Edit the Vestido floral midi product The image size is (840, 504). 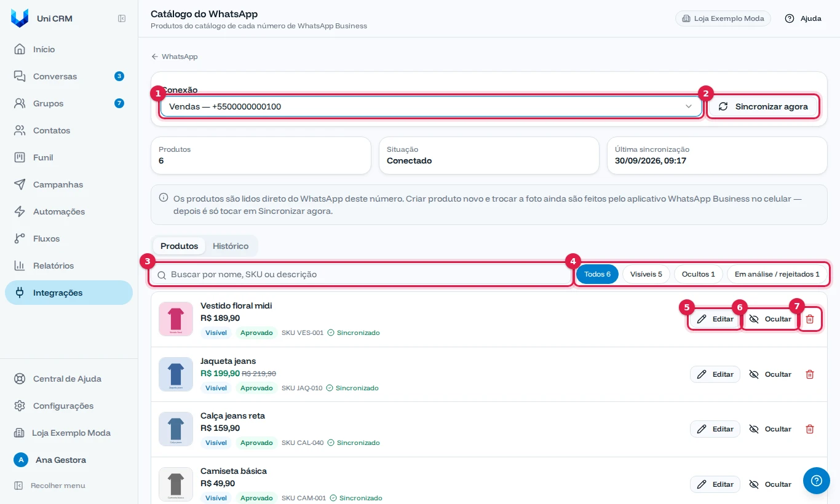coord(715,319)
